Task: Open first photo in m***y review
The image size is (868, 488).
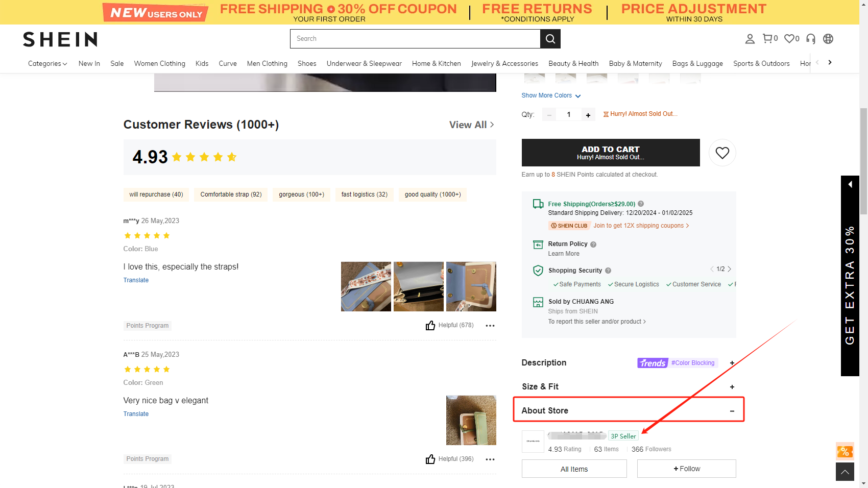Action: pos(366,286)
